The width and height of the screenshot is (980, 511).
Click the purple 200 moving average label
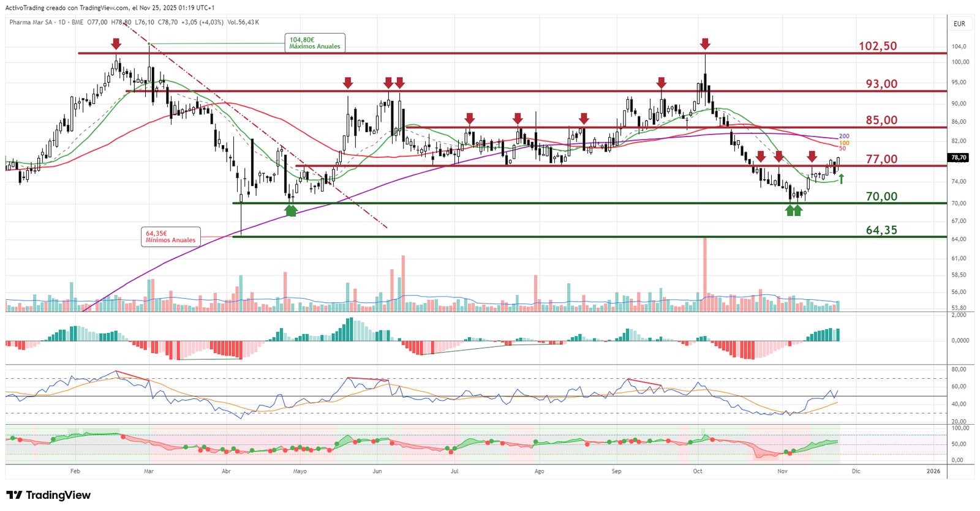tap(844, 136)
